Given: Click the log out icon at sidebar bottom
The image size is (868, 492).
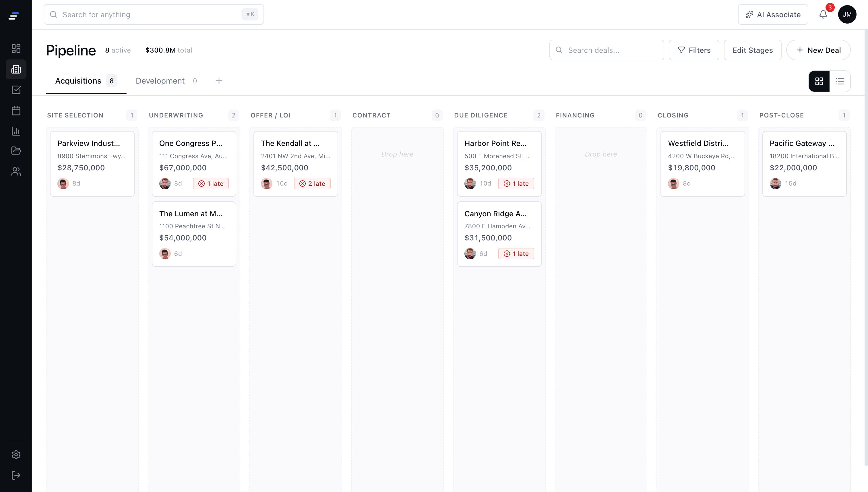Looking at the screenshot, I should 16,475.
